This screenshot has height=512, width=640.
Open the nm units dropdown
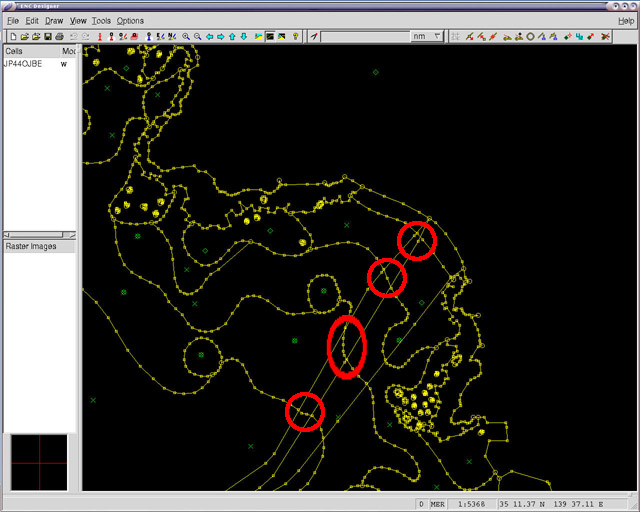point(426,37)
